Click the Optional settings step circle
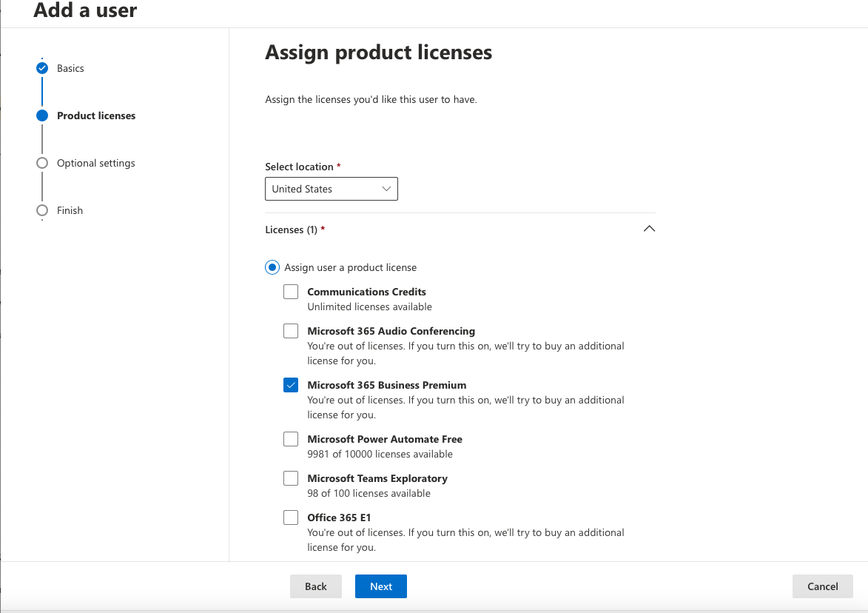 tap(42, 163)
